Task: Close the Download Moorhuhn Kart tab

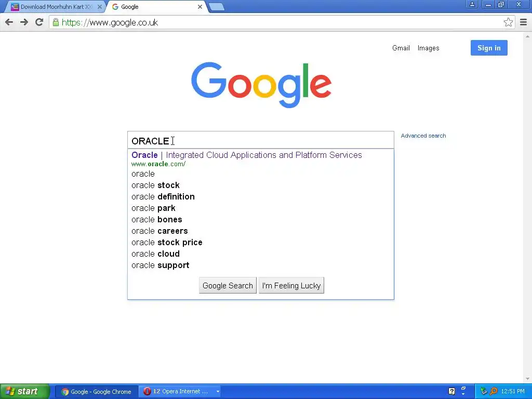Action: (x=99, y=7)
